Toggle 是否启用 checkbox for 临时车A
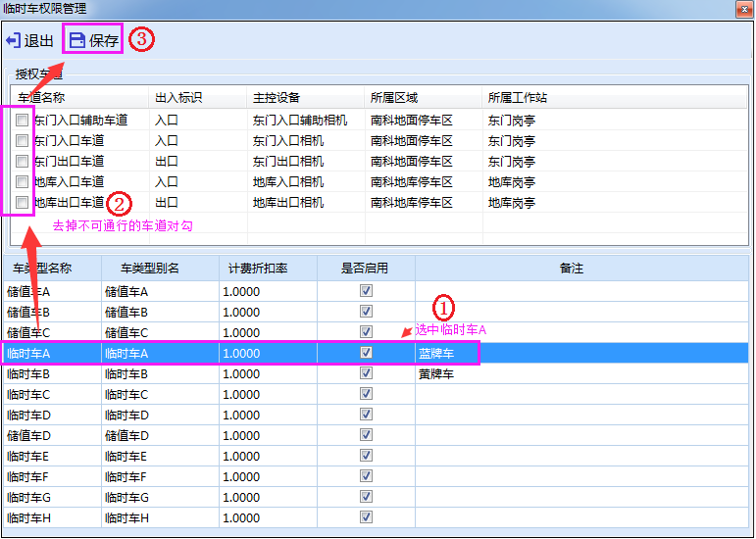 [x=366, y=353]
